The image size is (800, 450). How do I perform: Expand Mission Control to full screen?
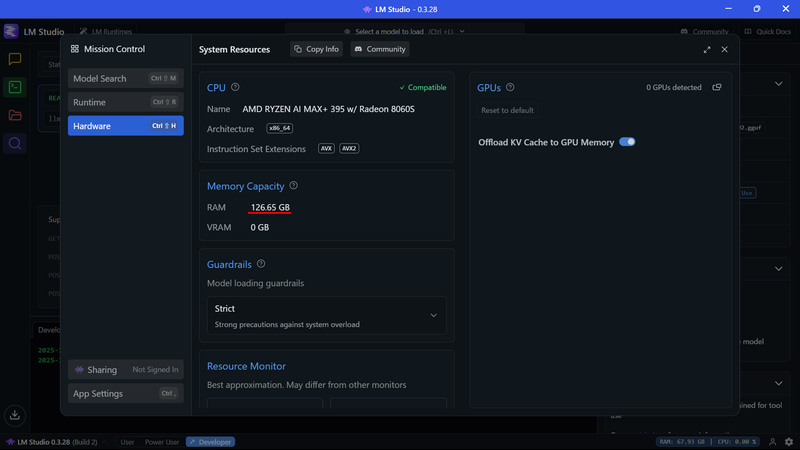707,49
